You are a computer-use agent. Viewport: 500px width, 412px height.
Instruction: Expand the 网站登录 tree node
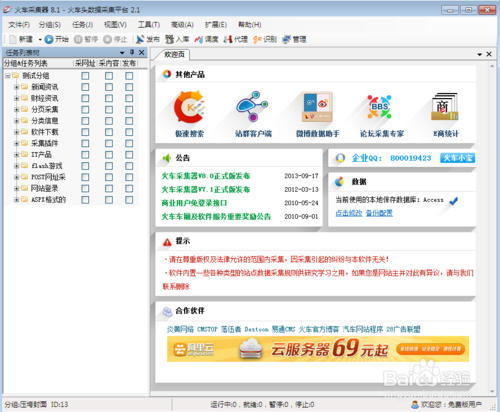pos(16,188)
